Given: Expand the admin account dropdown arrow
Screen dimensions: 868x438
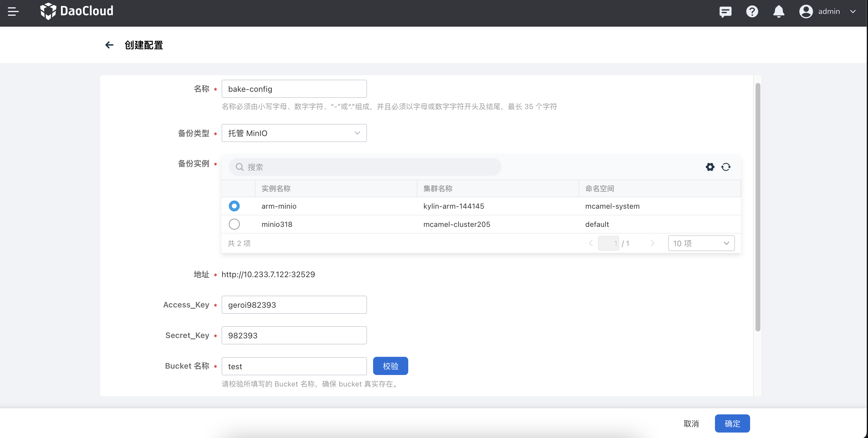Looking at the screenshot, I should pos(853,12).
